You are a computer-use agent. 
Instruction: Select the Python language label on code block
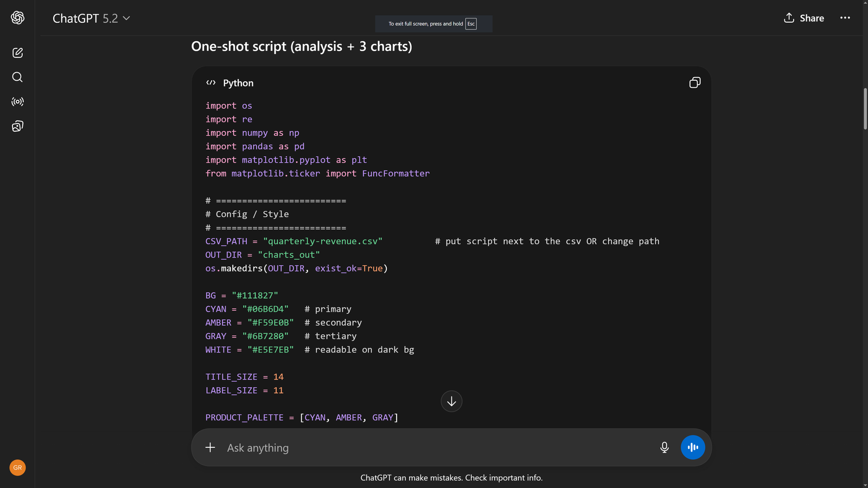click(x=238, y=83)
